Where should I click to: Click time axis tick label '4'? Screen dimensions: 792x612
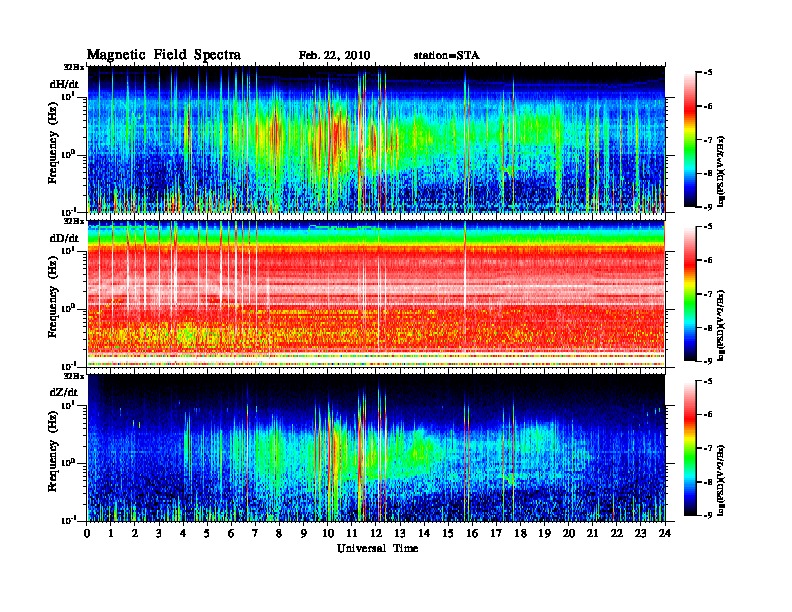(183, 534)
